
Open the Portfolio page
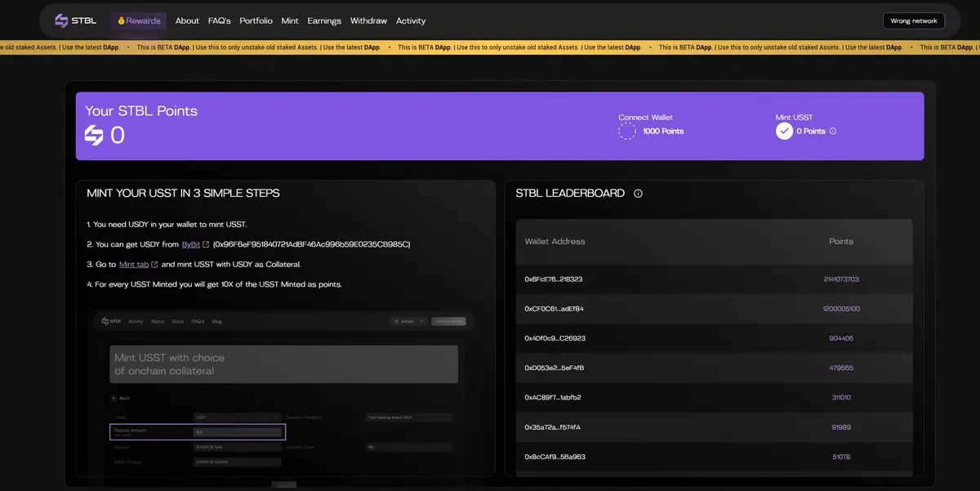(256, 21)
